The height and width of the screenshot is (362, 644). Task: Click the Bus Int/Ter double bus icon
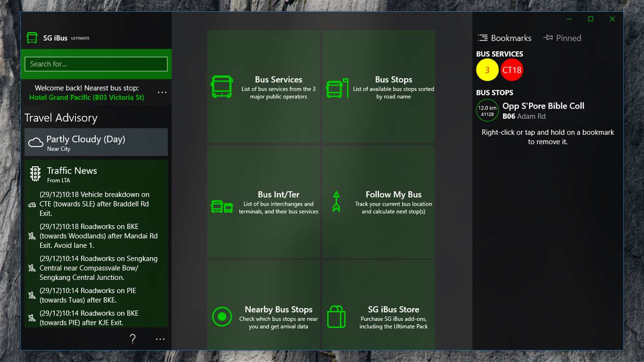pyautogui.click(x=222, y=207)
